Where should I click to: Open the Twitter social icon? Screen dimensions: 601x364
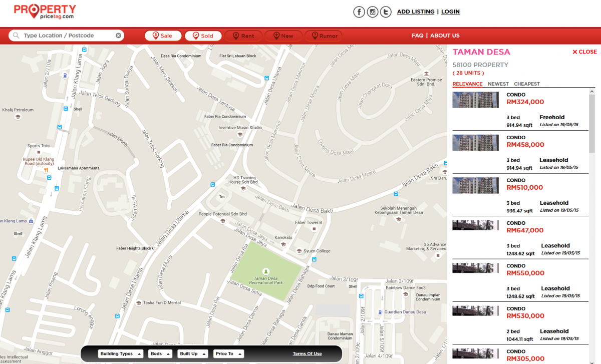385,12
